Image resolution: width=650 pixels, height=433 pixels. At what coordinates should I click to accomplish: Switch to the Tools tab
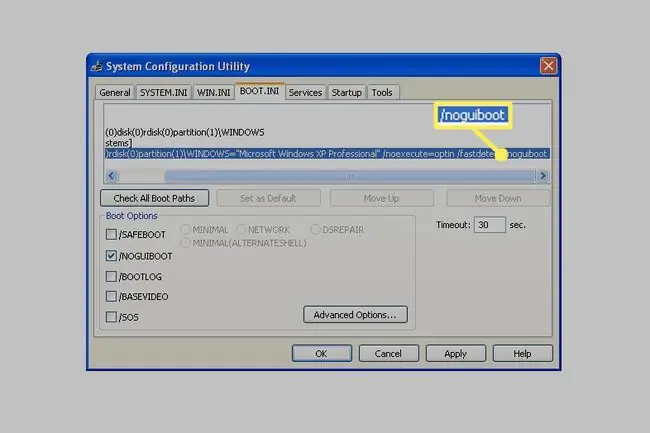pyautogui.click(x=382, y=92)
